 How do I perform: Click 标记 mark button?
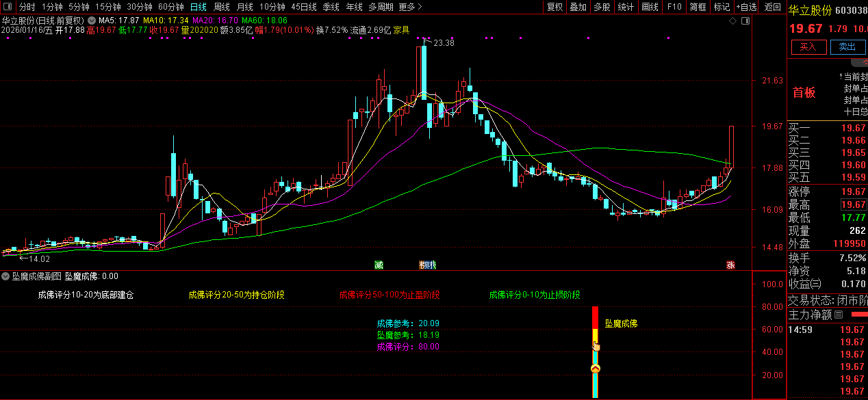722,7
